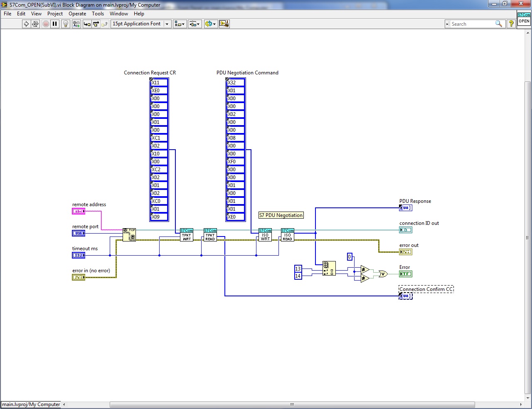Image resolution: width=532 pixels, height=409 pixels.
Task: Select the Or logic gate node
Action: coord(383,274)
